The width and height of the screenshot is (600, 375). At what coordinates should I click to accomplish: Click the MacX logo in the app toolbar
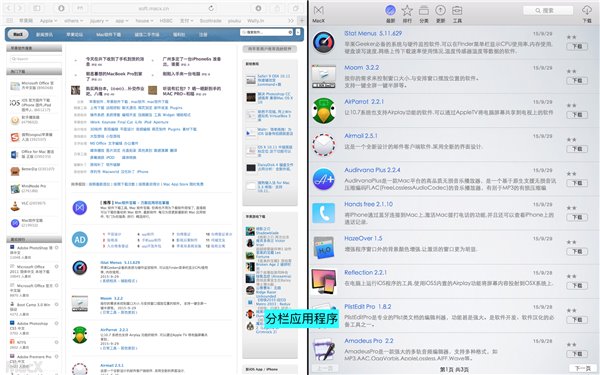click(318, 10)
